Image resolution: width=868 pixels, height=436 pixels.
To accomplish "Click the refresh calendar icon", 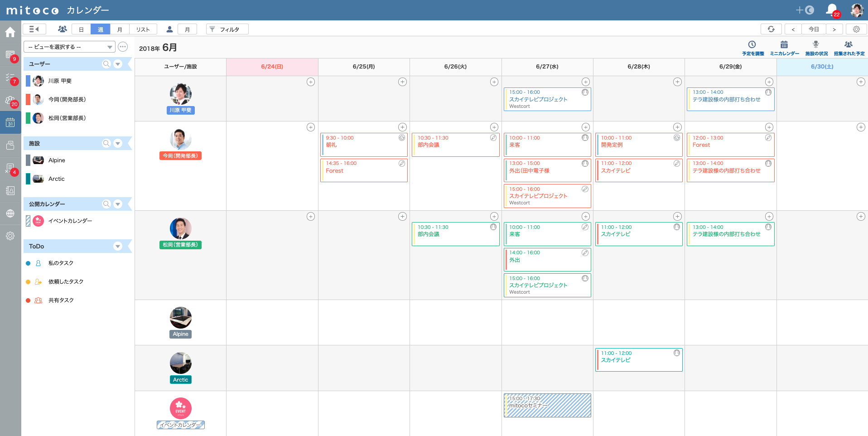I will tap(771, 29).
